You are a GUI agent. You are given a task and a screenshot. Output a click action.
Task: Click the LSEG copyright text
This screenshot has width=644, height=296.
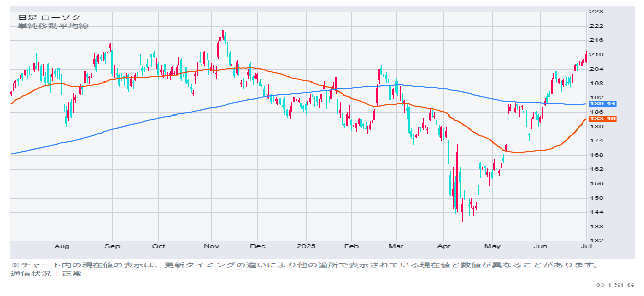[x=615, y=285]
